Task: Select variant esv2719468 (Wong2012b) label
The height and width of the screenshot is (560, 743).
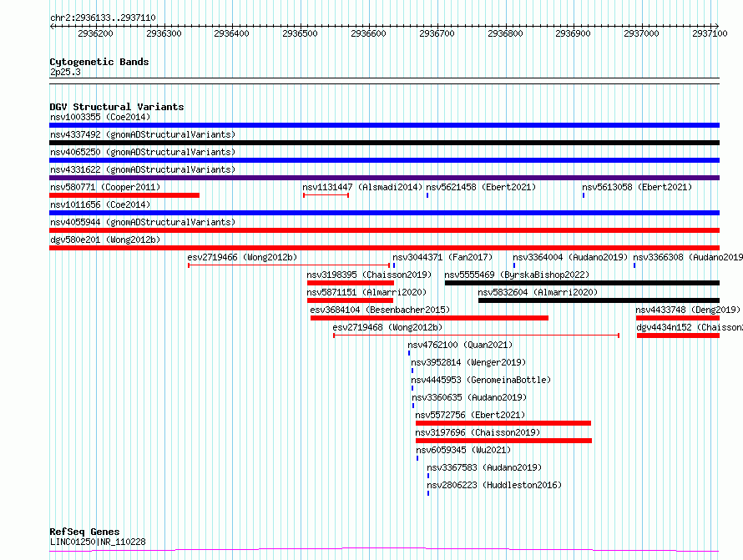Action: pyautogui.click(x=387, y=327)
